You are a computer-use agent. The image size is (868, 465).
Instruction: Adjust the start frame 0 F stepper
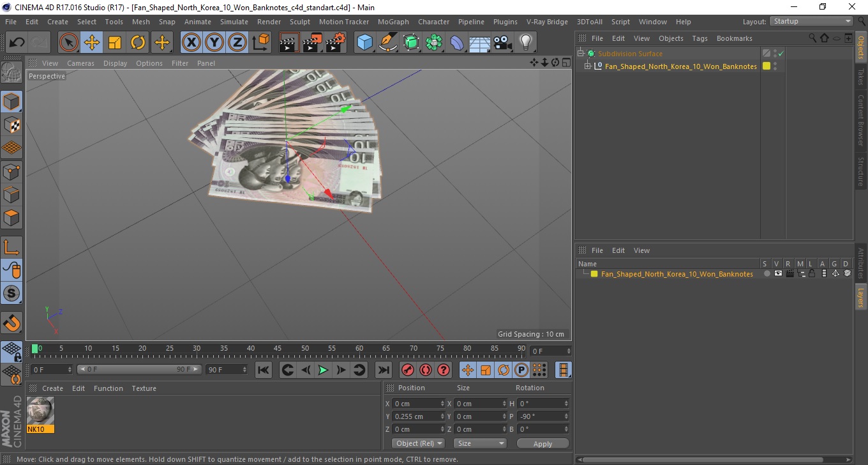click(x=70, y=369)
